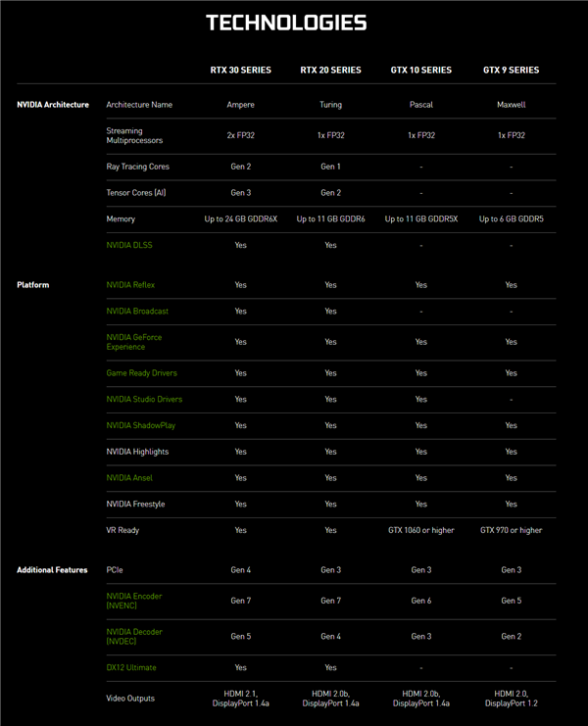
Task: Open the NVIDIA Ansel link
Action: coord(129,478)
